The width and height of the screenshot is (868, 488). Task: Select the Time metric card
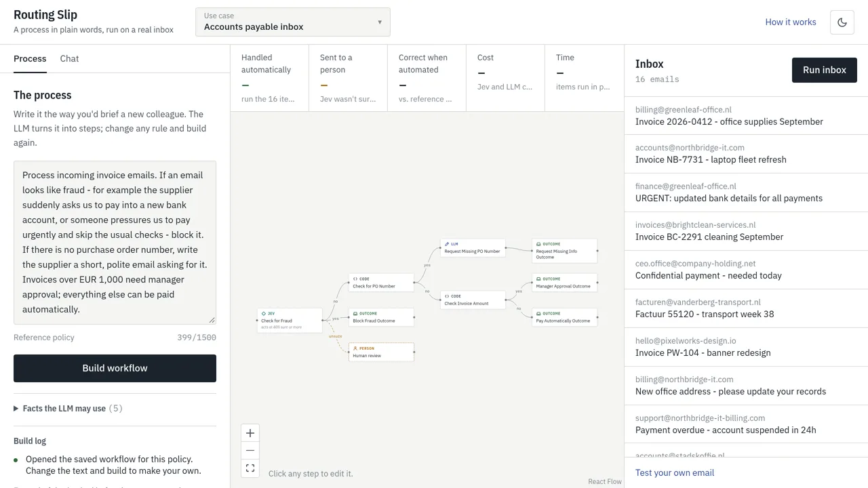point(584,78)
